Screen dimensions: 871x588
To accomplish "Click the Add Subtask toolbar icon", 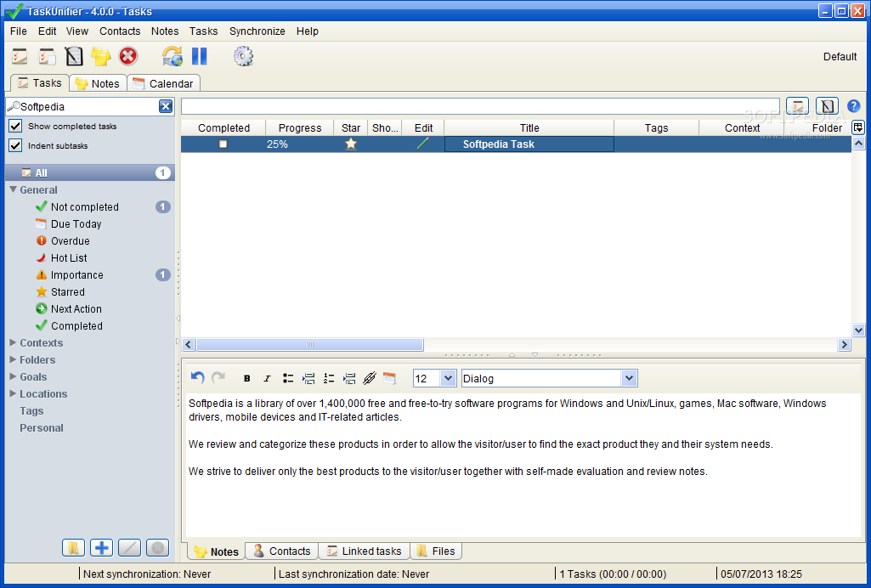I will (47, 57).
